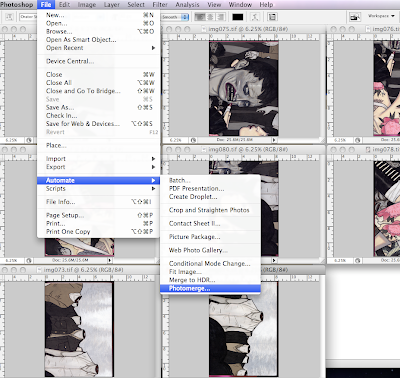Toggle the Character and Paragraph palettes icon
This screenshot has height=378, width=400.
point(272,17)
